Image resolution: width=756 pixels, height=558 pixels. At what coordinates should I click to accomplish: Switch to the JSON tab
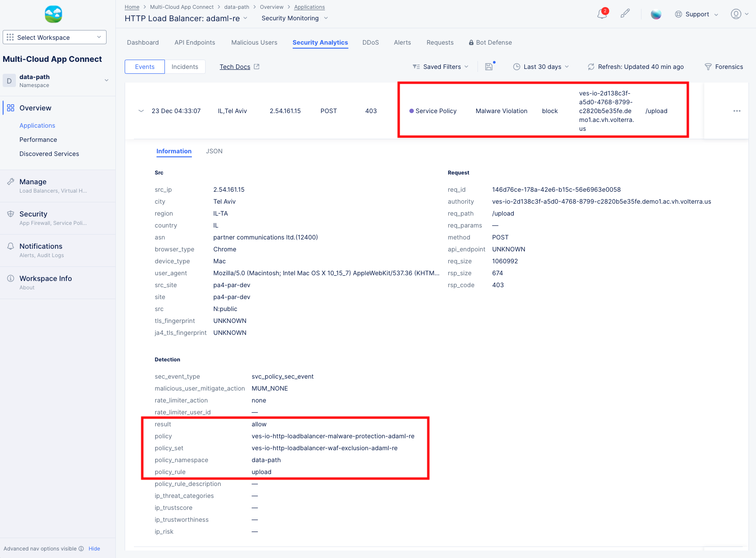click(214, 151)
